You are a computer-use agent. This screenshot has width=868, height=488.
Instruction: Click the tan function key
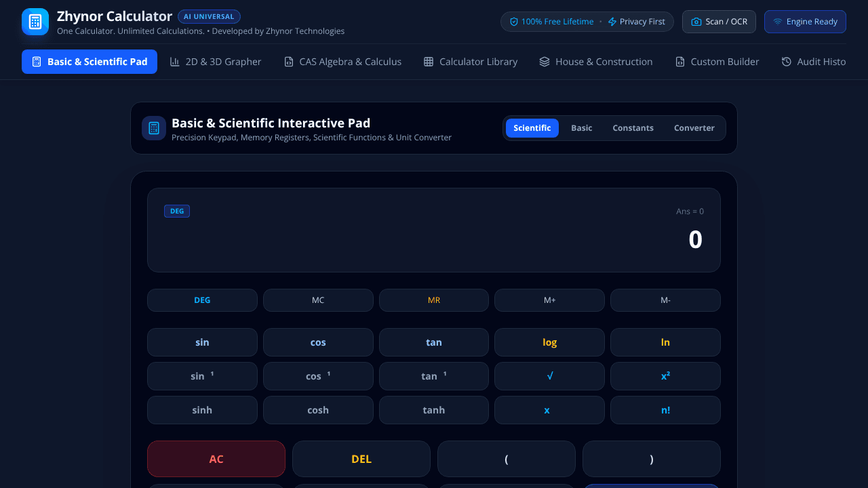(x=434, y=342)
